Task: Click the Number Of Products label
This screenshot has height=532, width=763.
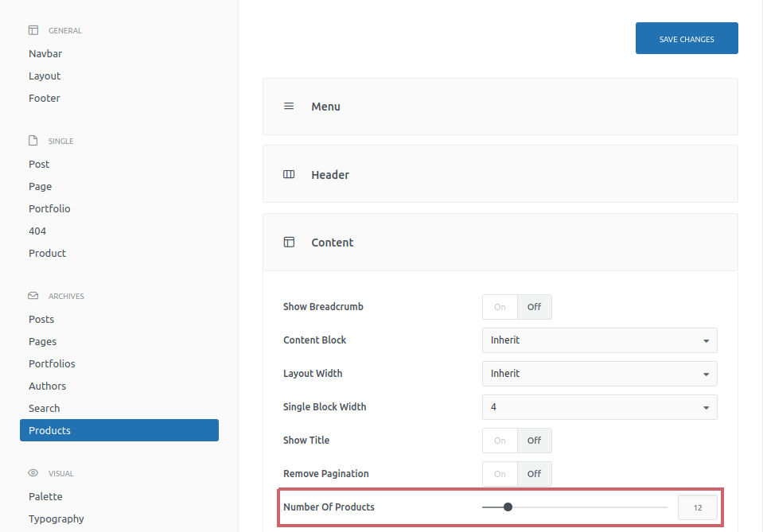Action: click(x=329, y=507)
